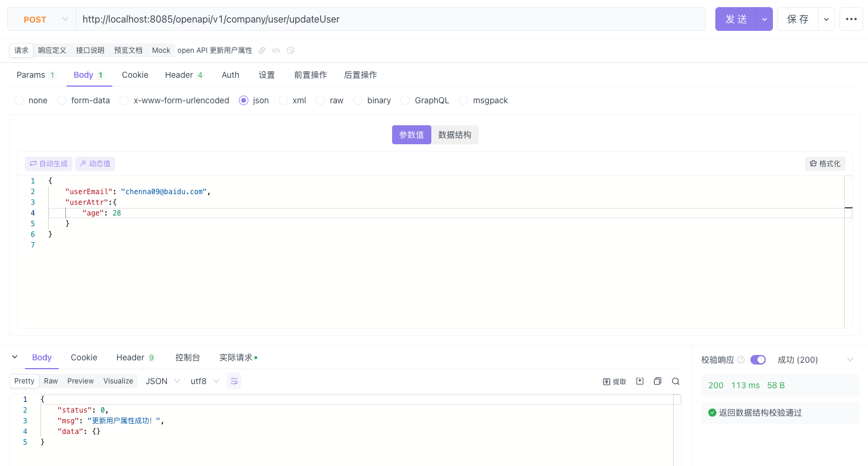Open the dropdown arrow beside 发送

(x=765, y=19)
